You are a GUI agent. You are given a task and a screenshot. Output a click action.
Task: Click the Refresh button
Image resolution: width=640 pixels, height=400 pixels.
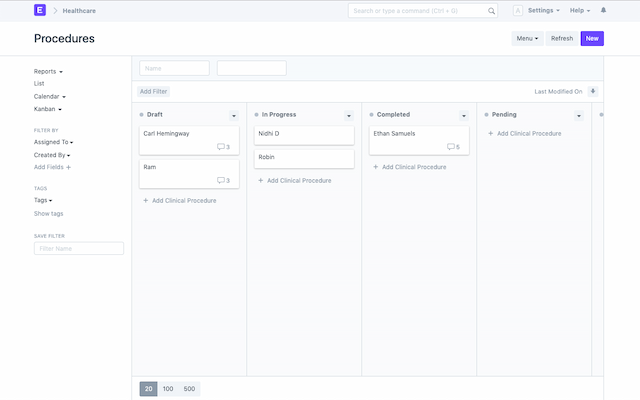pyautogui.click(x=562, y=38)
